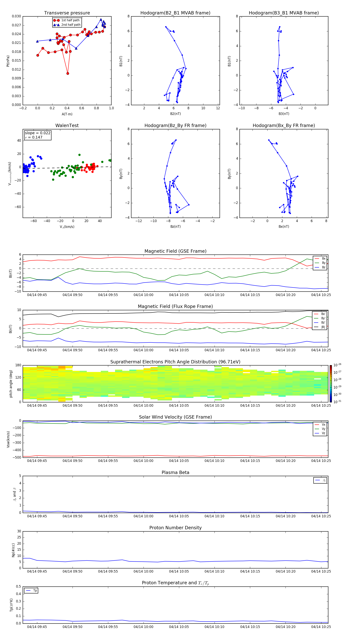Select the "Hodogram(Bz_By FR frame)" title
The width and height of the screenshot is (351, 644).
[x=175, y=125]
